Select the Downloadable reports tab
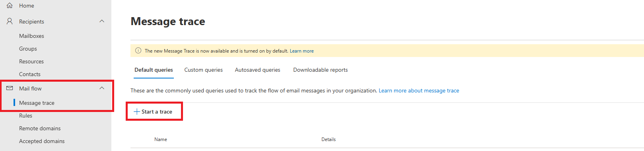Screen dimensions: 644x151 (x=320, y=70)
